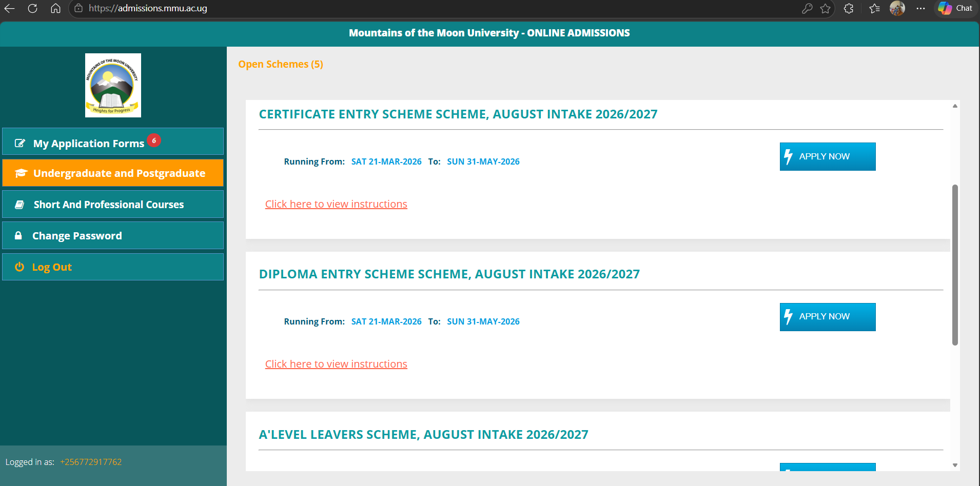
Task: Bookmark this page with star icon
Action: (x=825, y=8)
